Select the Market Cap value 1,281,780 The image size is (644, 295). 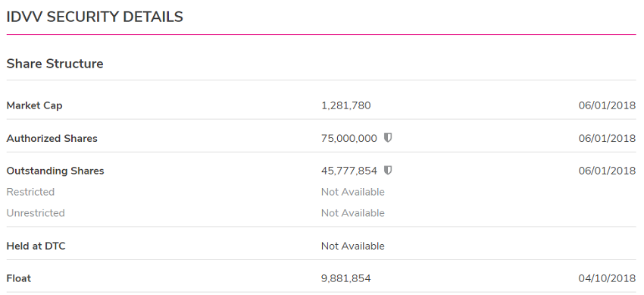pos(345,105)
